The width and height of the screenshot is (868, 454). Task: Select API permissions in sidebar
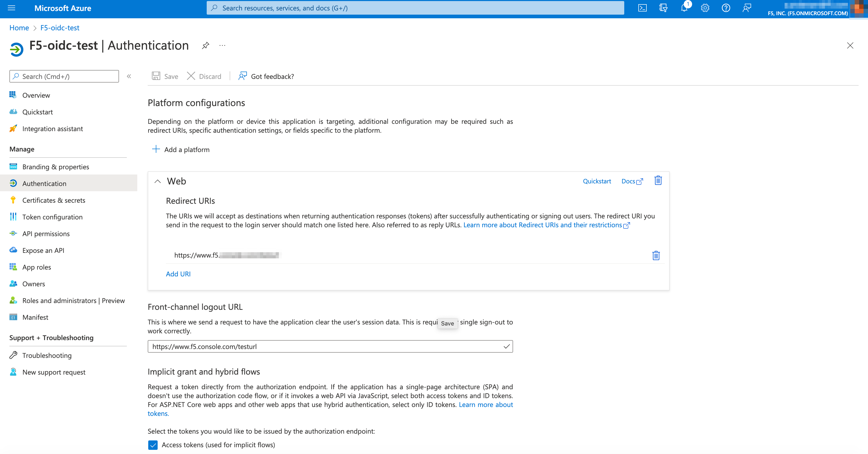46,234
